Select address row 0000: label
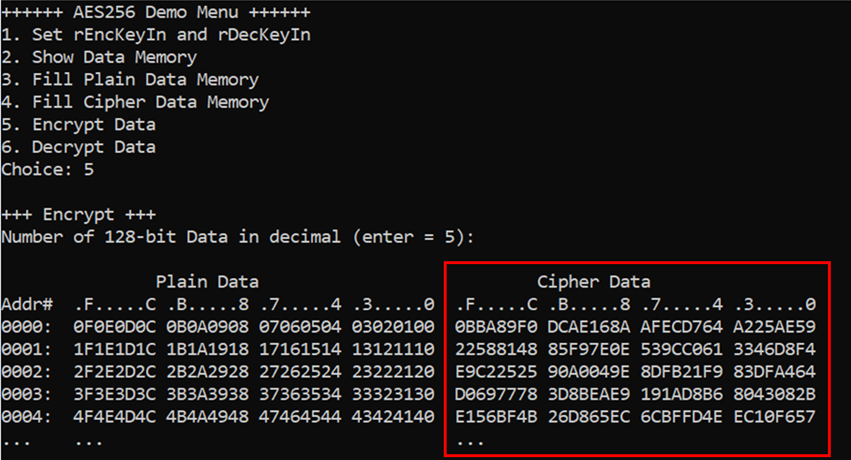 (27, 327)
